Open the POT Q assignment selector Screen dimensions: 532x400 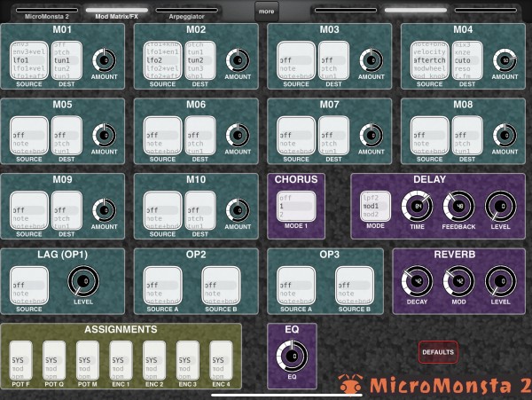pyautogui.click(x=54, y=360)
